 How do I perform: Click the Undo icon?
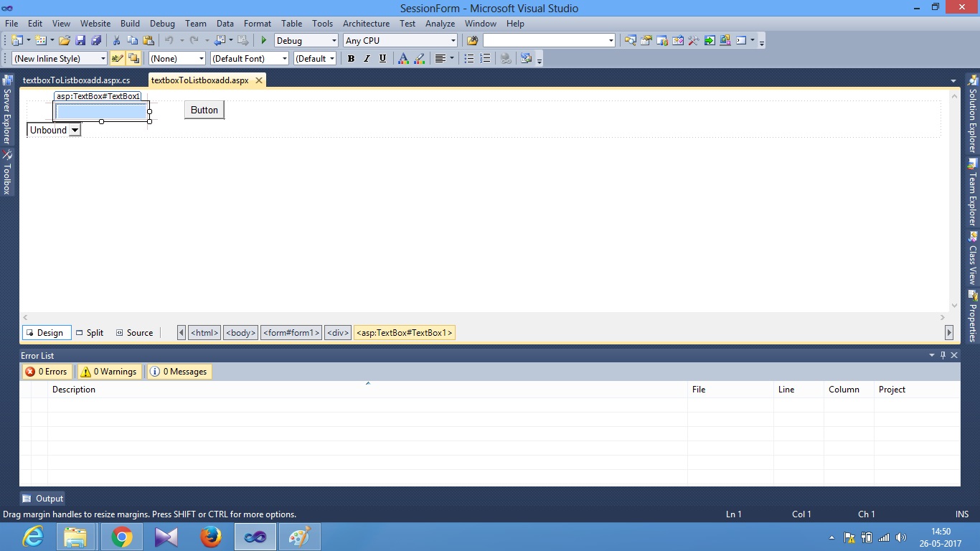169,40
